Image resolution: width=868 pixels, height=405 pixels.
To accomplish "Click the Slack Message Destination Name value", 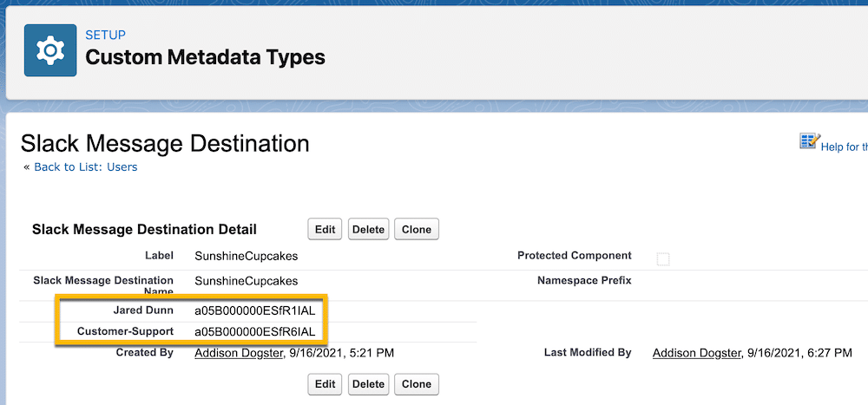I will pyautogui.click(x=247, y=281).
